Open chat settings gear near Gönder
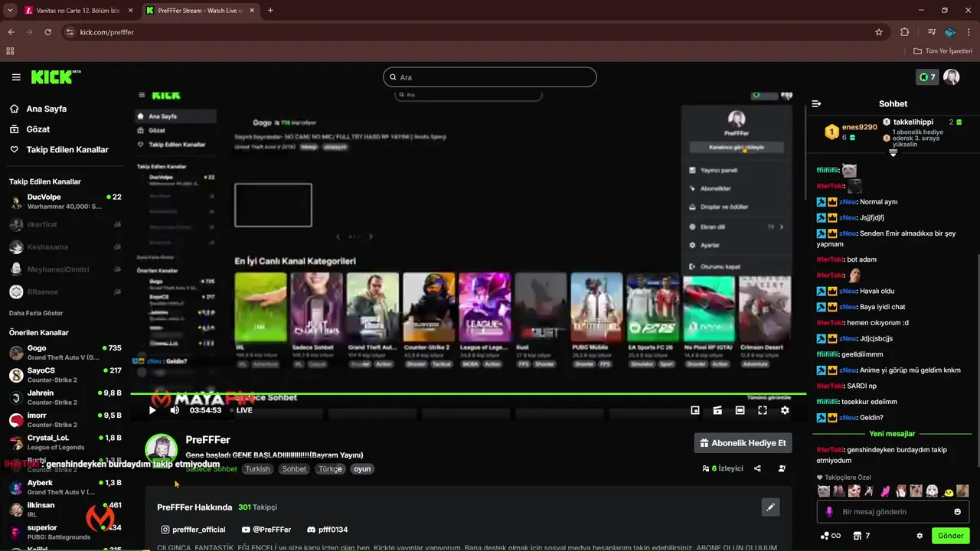Screen dimensions: 980x551 click(920, 536)
